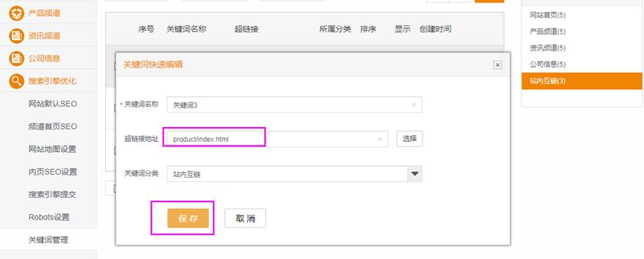
Task: Focus the 关键词名称 input field
Action: pos(294,105)
